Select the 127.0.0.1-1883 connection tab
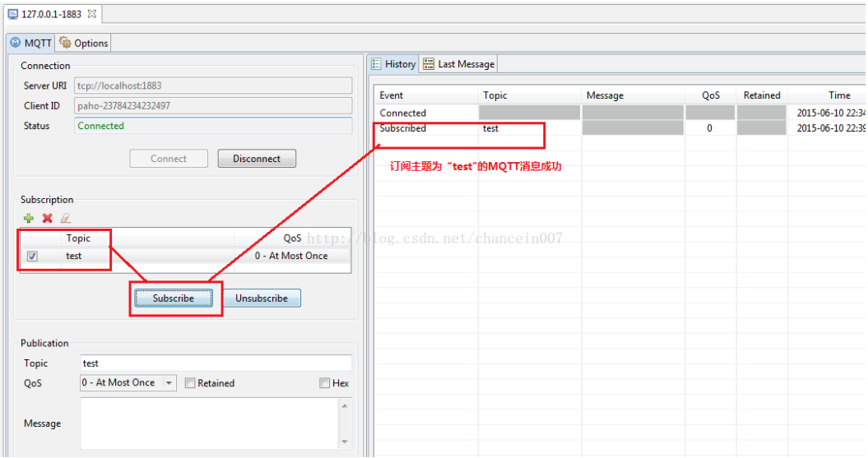 click(x=51, y=14)
